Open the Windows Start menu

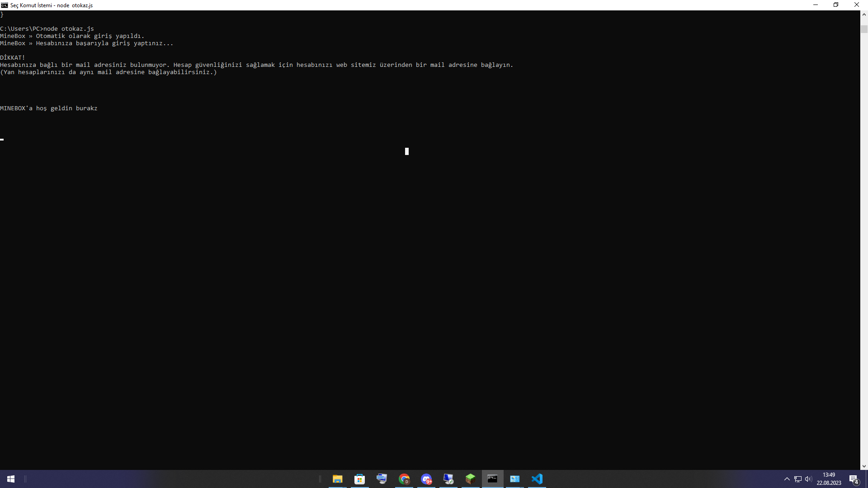11,479
